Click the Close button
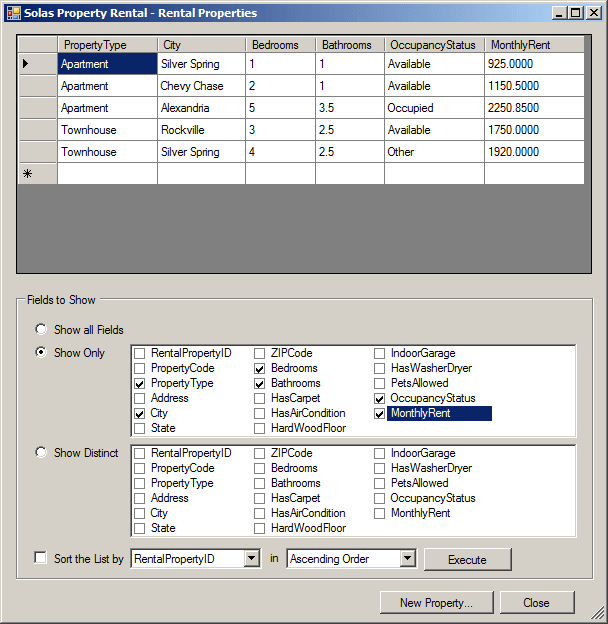Image resolution: width=608 pixels, height=624 pixels. 537,603
